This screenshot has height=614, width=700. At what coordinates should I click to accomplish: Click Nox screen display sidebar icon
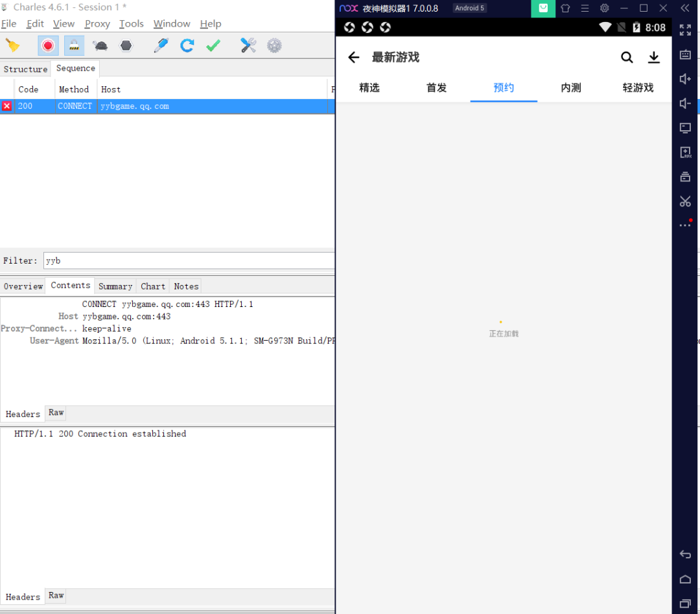pyautogui.click(x=685, y=128)
